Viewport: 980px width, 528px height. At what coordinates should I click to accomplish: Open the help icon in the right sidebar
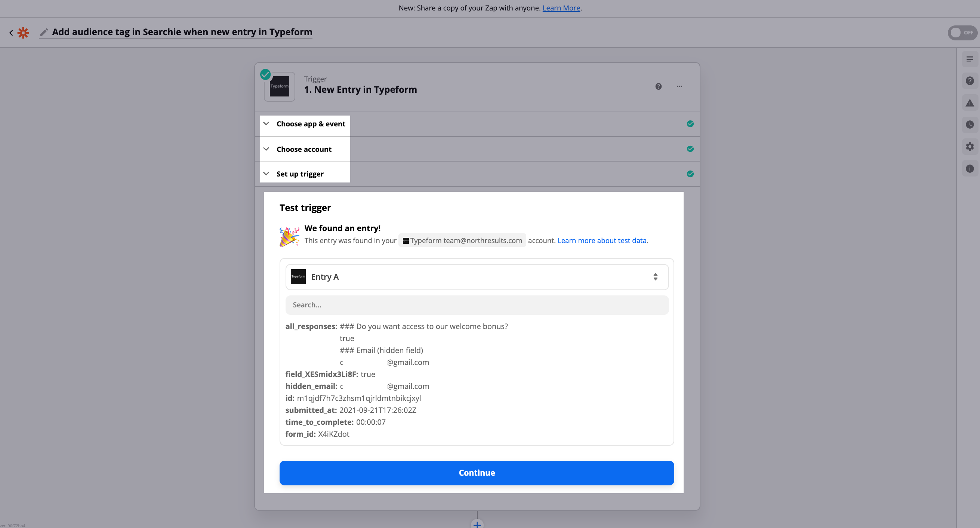(970, 81)
